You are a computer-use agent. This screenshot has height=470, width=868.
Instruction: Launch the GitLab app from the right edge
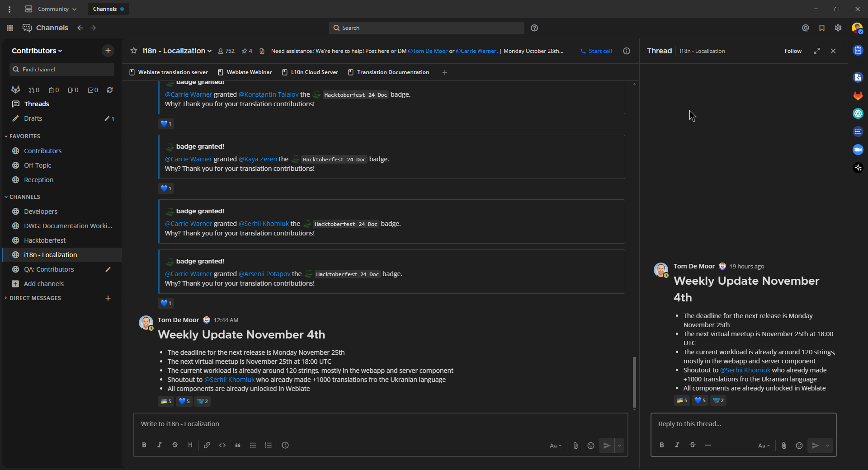(x=858, y=95)
